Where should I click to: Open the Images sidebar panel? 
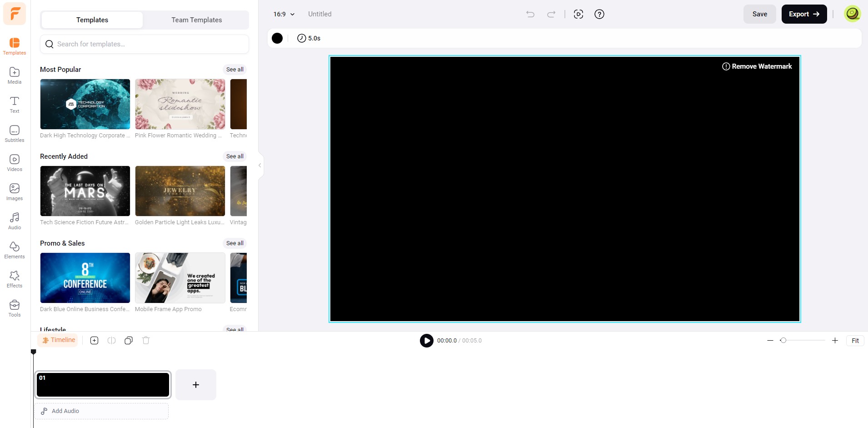(x=15, y=192)
